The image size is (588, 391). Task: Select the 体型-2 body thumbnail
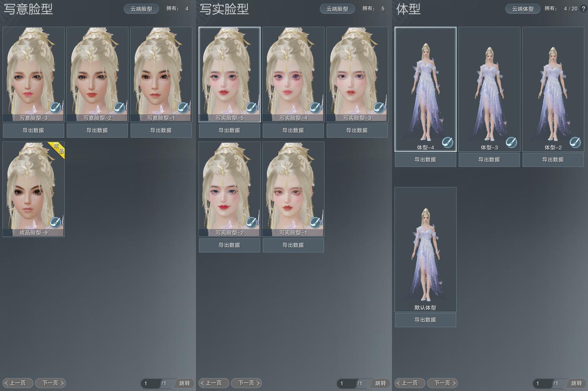coord(553,89)
